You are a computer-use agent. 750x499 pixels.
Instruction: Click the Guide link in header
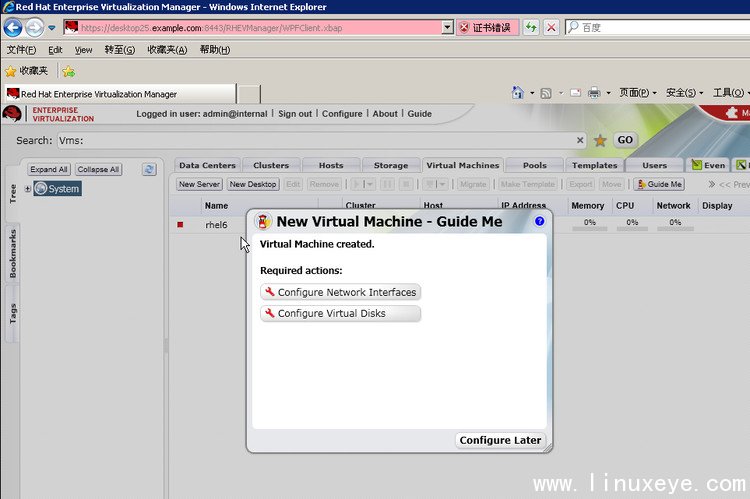pyautogui.click(x=419, y=114)
